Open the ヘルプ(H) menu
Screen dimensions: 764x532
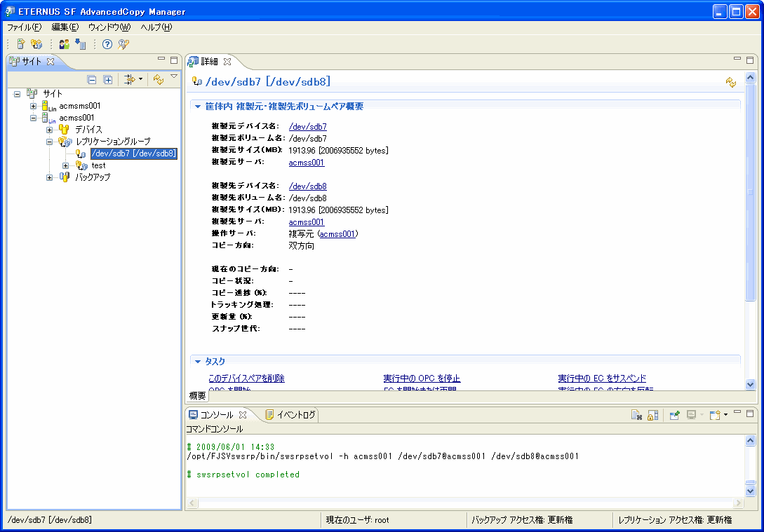[x=156, y=27]
